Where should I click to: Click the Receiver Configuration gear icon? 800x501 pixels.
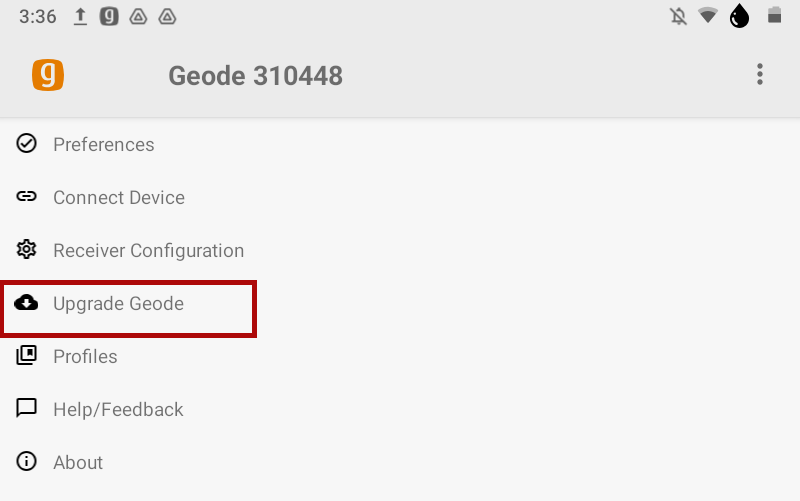[x=27, y=250]
